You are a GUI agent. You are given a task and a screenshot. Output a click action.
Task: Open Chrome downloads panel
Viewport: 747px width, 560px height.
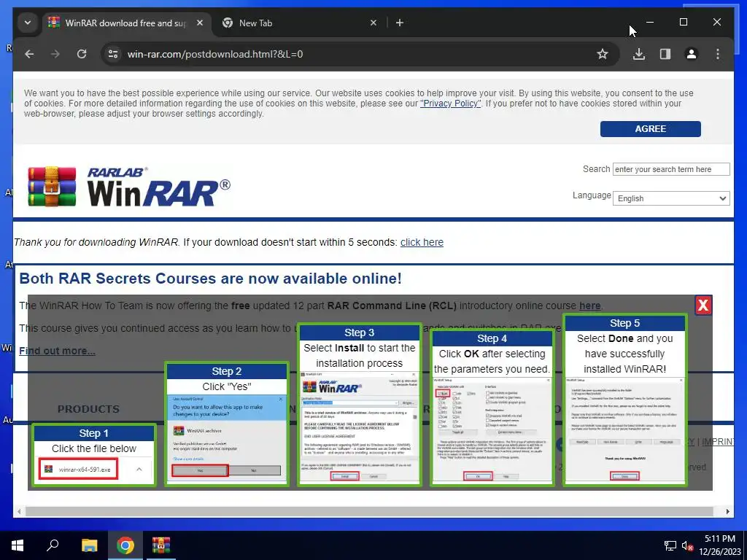pos(639,54)
